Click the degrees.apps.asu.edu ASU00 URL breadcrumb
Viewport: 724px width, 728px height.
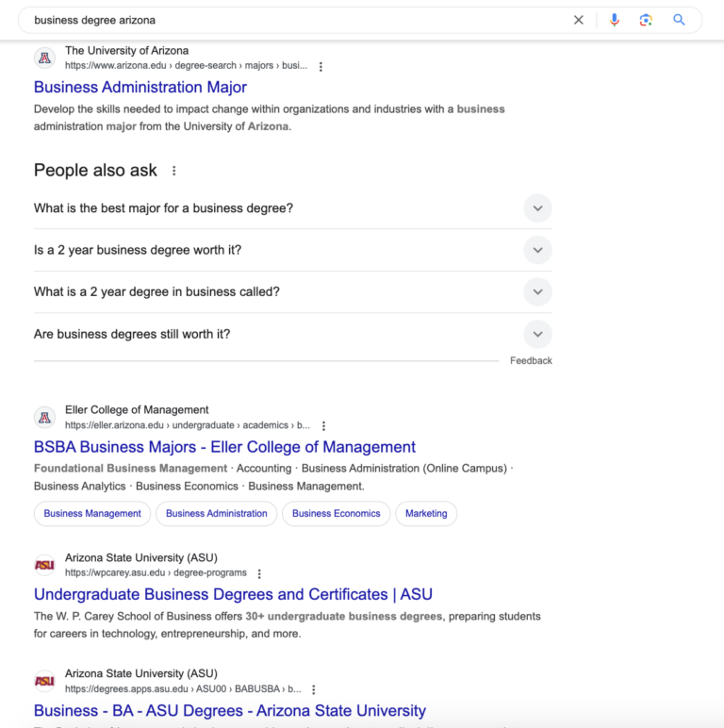click(x=183, y=689)
